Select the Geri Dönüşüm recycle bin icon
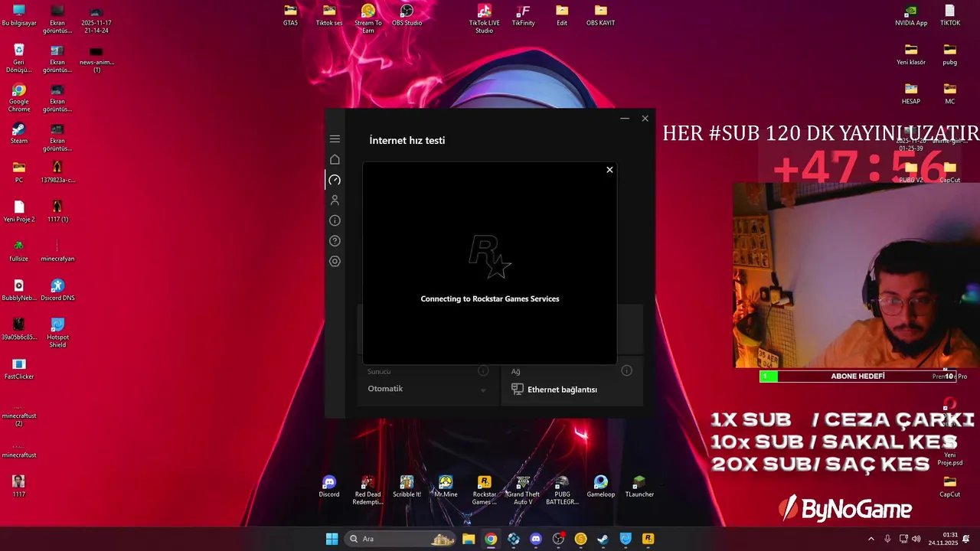 pos(19,58)
